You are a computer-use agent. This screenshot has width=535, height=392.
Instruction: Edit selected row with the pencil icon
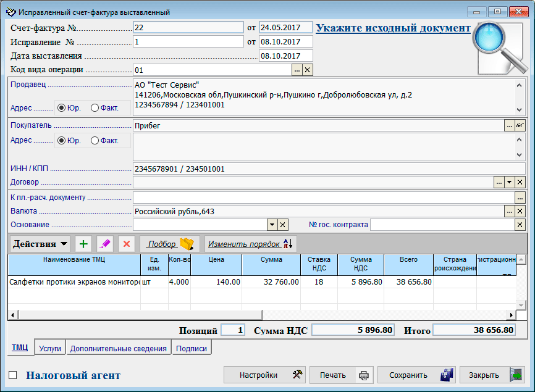click(x=105, y=244)
